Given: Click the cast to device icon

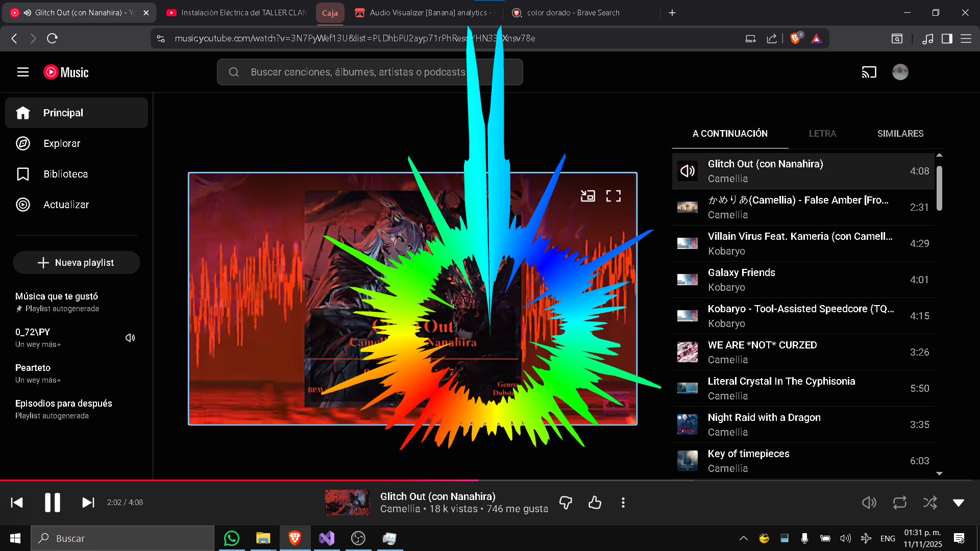Looking at the screenshot, I should (x=869, y=72).
